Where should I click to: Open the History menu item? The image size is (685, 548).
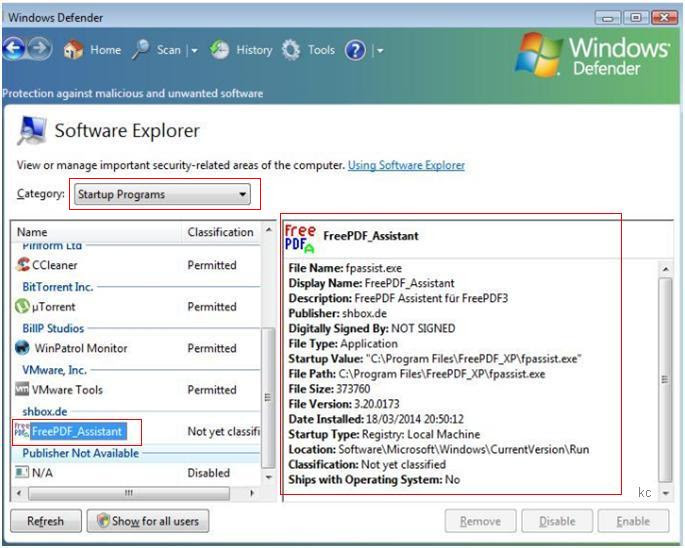click(x=254, y=50)
